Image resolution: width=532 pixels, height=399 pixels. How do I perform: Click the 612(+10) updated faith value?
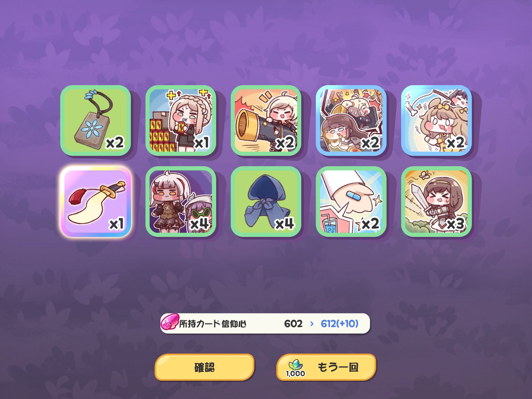pos(340,324)
